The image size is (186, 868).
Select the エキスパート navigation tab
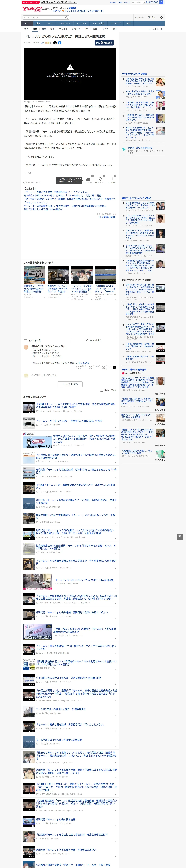click(64, 24)
